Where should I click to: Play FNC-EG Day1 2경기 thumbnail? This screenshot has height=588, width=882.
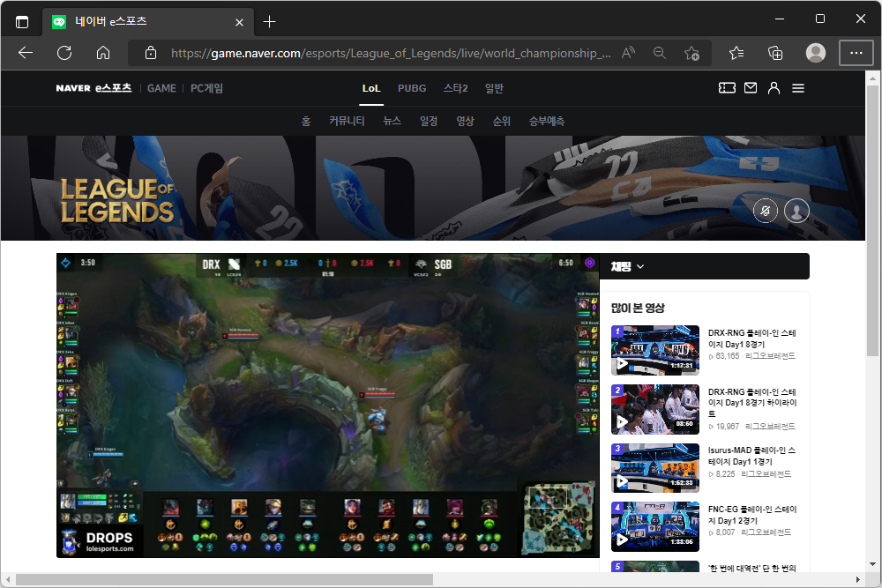point(655,526)
